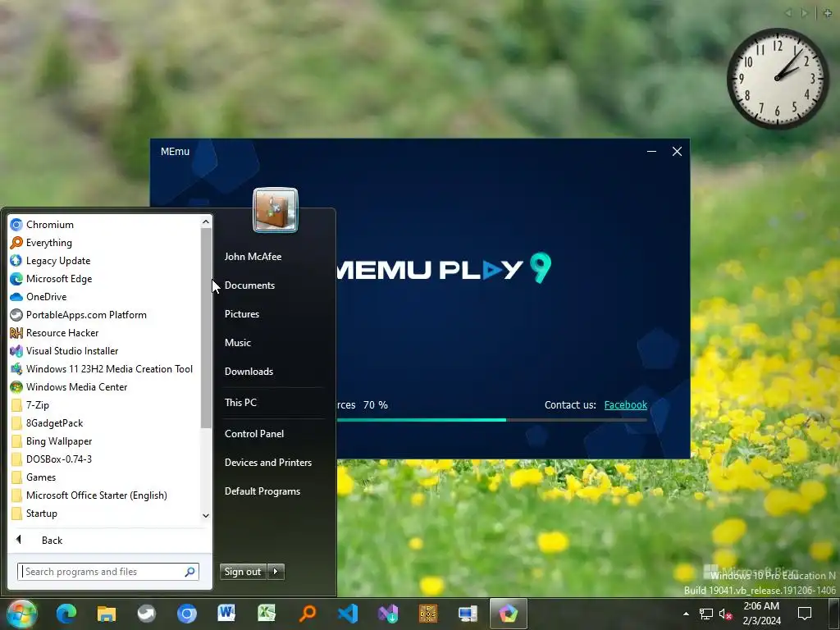Click the user account picture thumbnail

tap(276, 210)
